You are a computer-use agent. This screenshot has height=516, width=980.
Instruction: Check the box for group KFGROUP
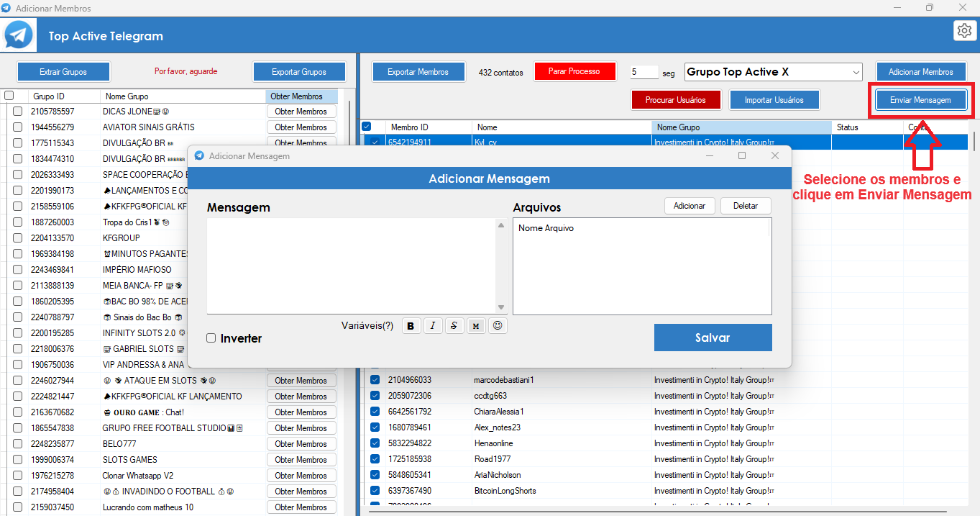[17, 238]
